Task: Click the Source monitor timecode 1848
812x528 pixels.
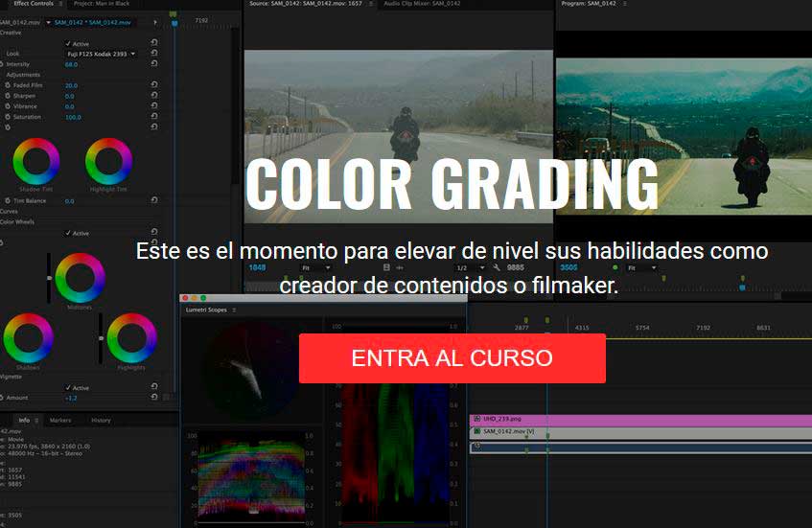Action: click(257, 267)
